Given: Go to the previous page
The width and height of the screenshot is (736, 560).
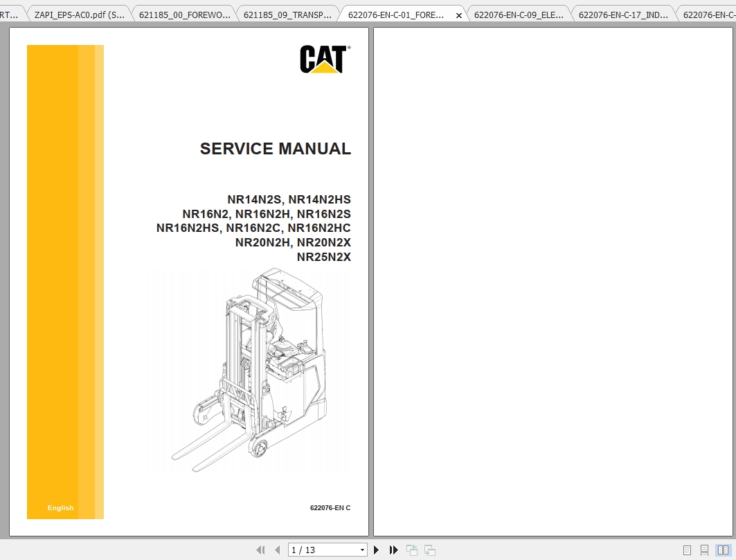Looking at the screenshot, I should coord(277,549).
